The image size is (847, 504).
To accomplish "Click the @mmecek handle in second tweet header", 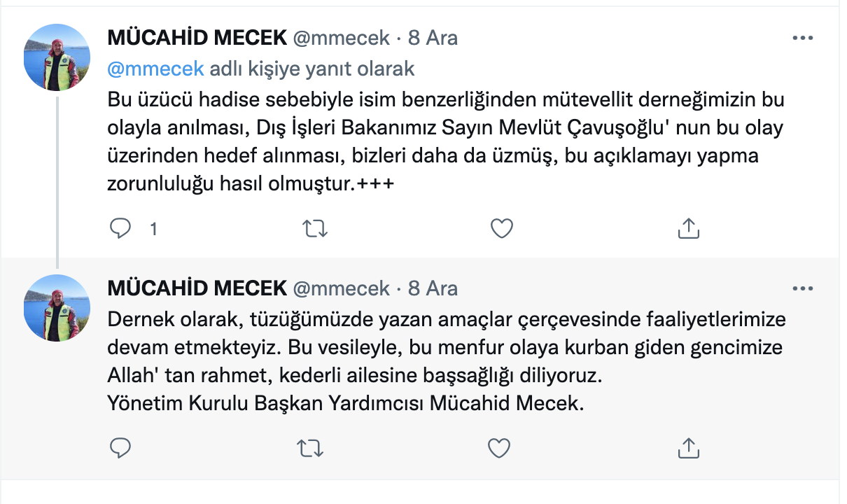I will pos(341,288).
